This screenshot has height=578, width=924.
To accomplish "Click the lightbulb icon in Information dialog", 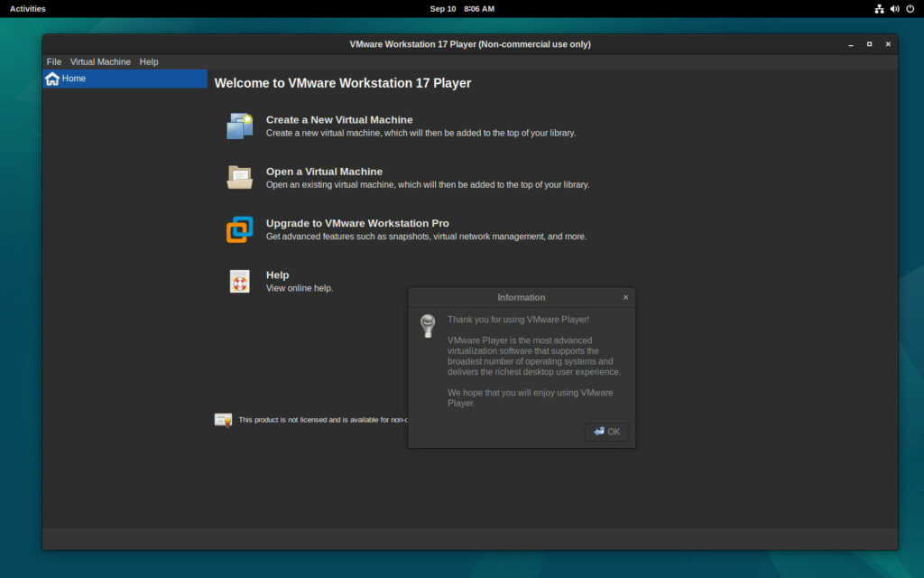I will tap(428, 326).
